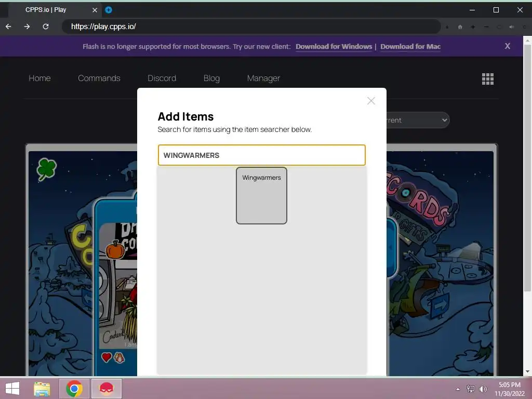The image size is (532, 399).
Task: Close the CPPS.io | Play tab
Action: click(x=95, y=10)
